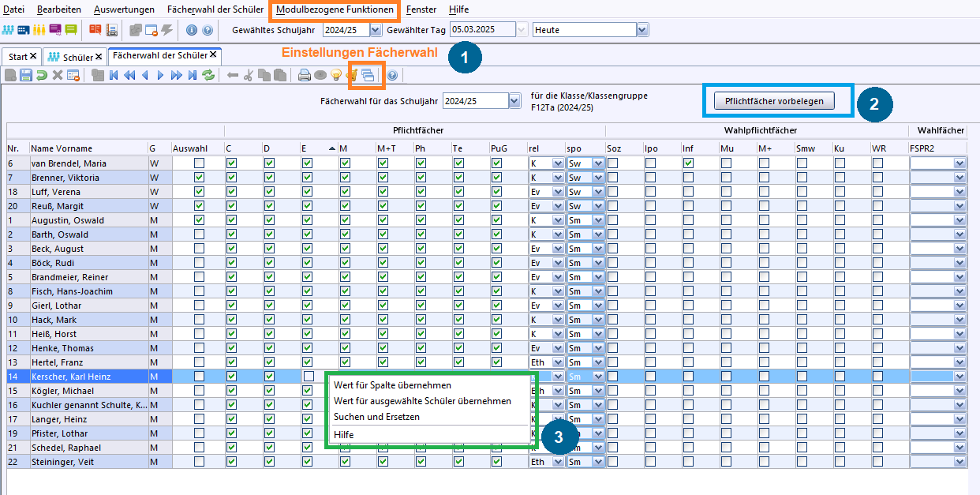Select row Brandmeier, Reiner
Screen dimensions: 980x495
click(x=88, y=277)
